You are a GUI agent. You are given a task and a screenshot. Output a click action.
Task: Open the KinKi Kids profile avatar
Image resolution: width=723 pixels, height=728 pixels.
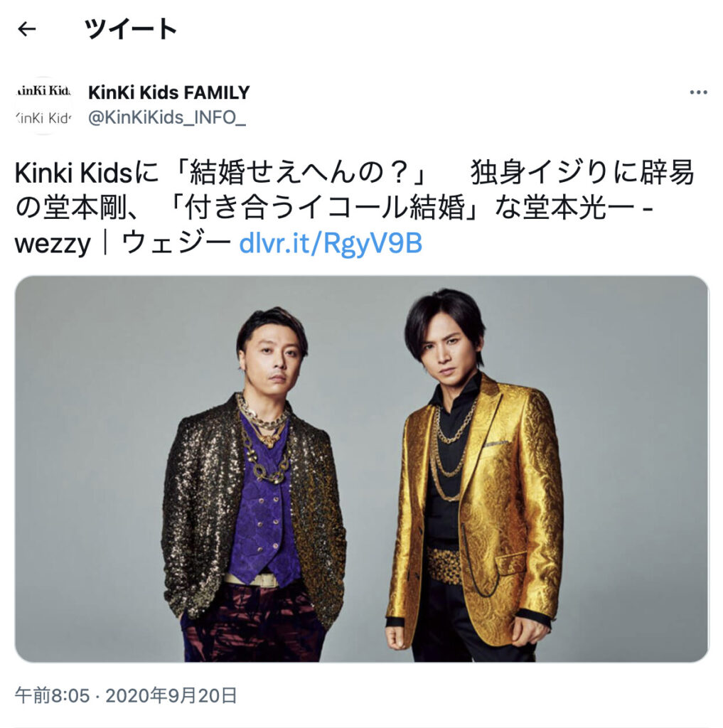click(43, 105)
